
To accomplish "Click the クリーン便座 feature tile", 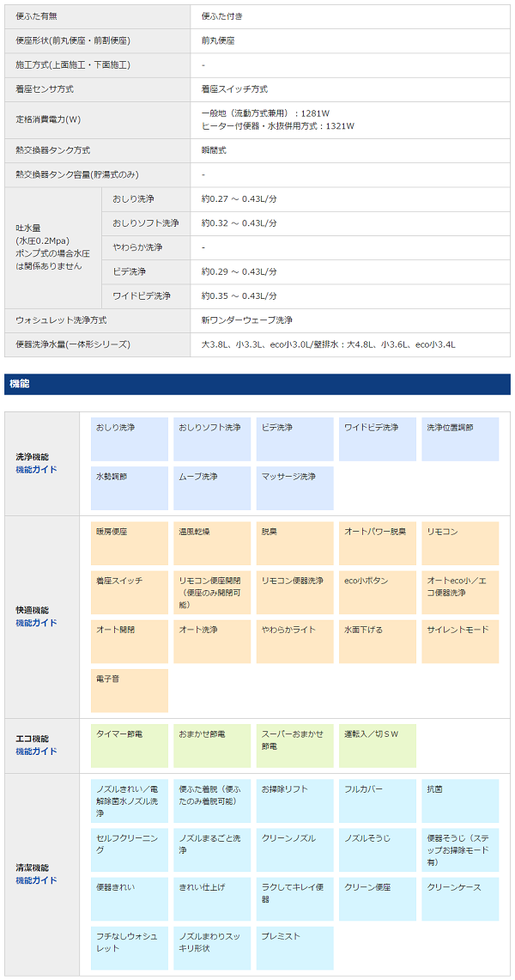I will [378, 898].
